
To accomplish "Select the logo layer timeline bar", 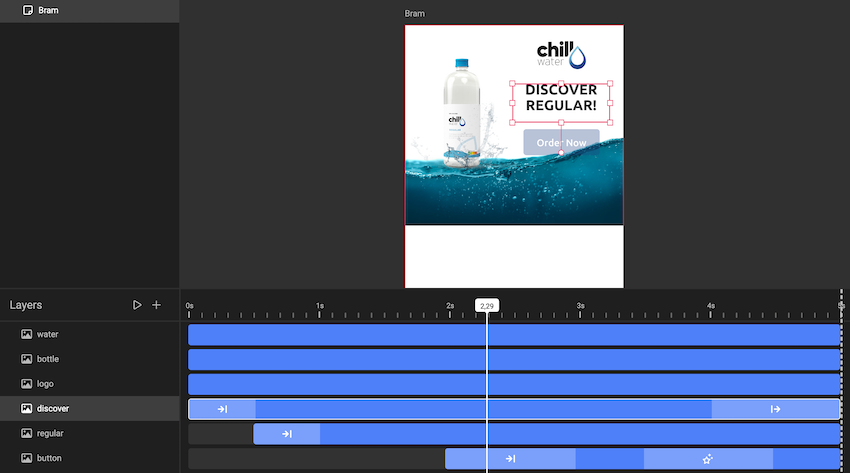I will 514,384.
